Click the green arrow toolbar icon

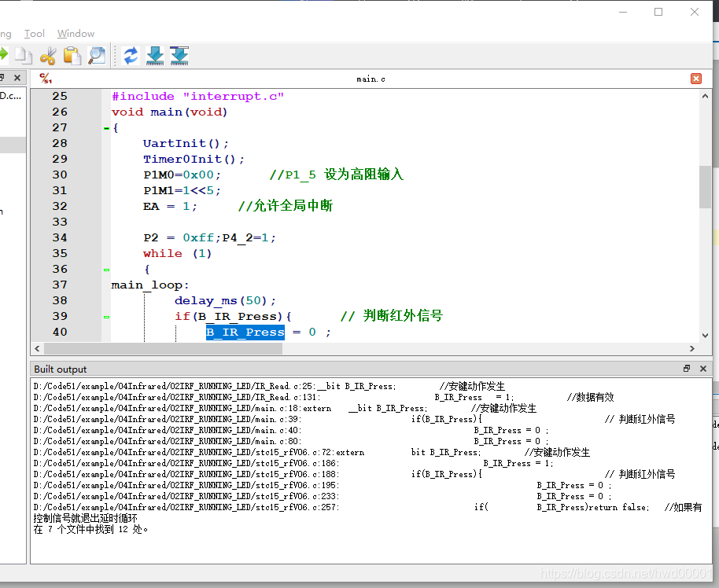pyautogui.click(x=4, y=54)
